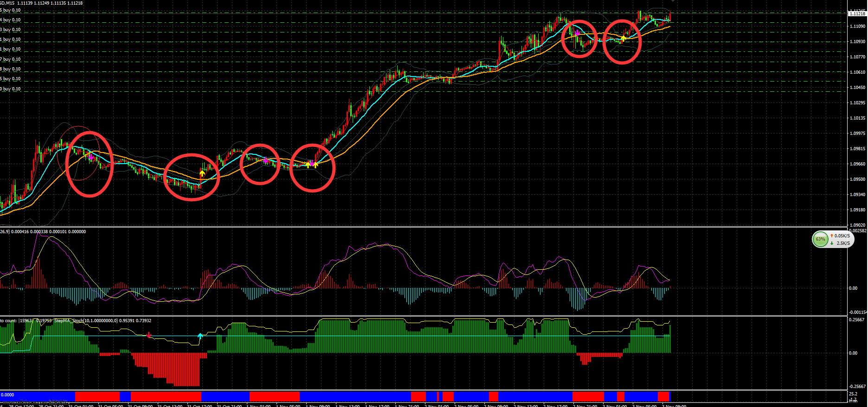Image resolution: width=868 pixels, height=407 pixels.
Task: Click the M15 chart title with OHLC values
Action: click(41, 3)
